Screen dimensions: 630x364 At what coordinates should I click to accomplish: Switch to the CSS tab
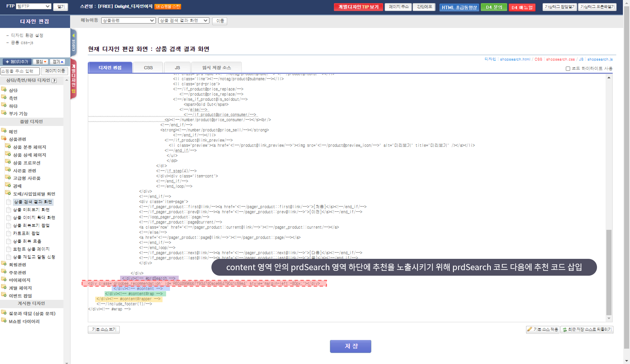148,68
